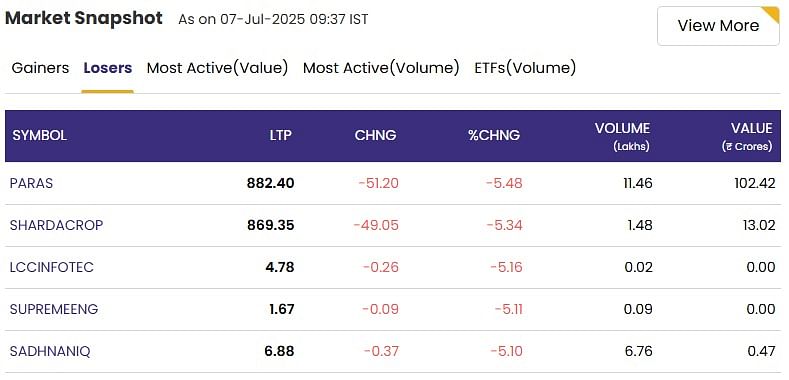Image resolution: width=789 pixels, height=380 pixels.
Task: Open the Gainers tab
Action: 40,68
